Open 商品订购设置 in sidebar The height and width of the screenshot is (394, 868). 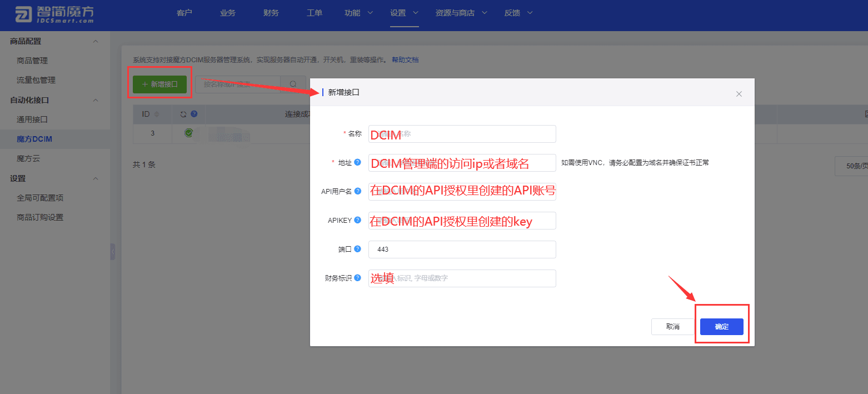[40, 217]
